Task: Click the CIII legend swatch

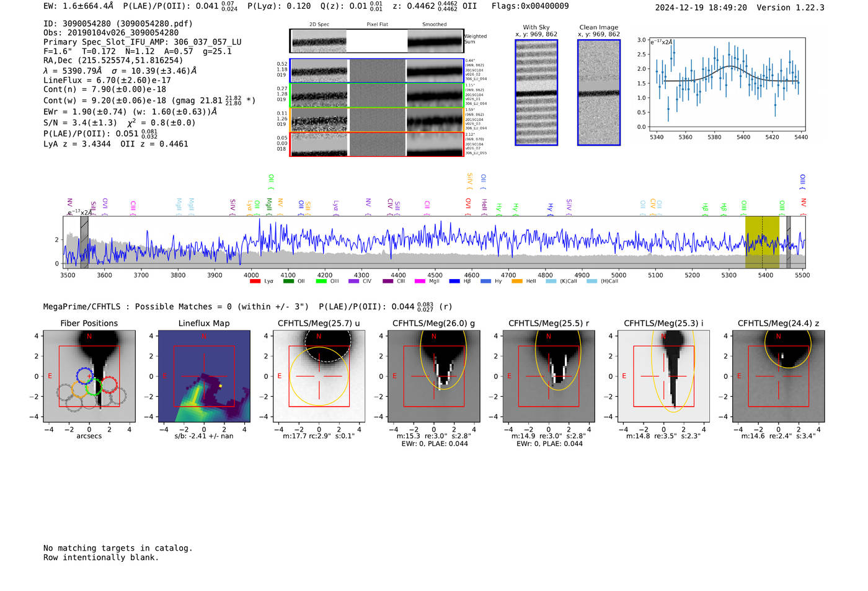Action: coord(387,282)
